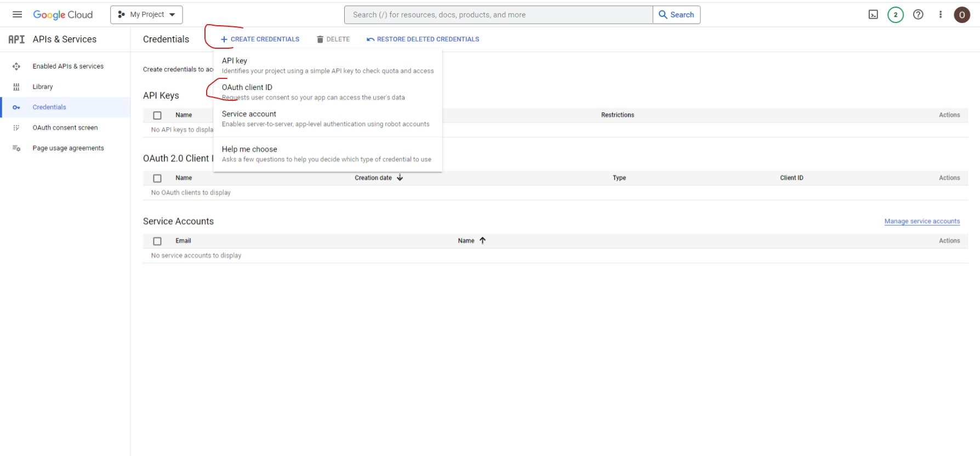The width and height of the screenshot is (980, 456).
Task: Click the Enabled APIs sidebar icon
Action: pos(16,66)
